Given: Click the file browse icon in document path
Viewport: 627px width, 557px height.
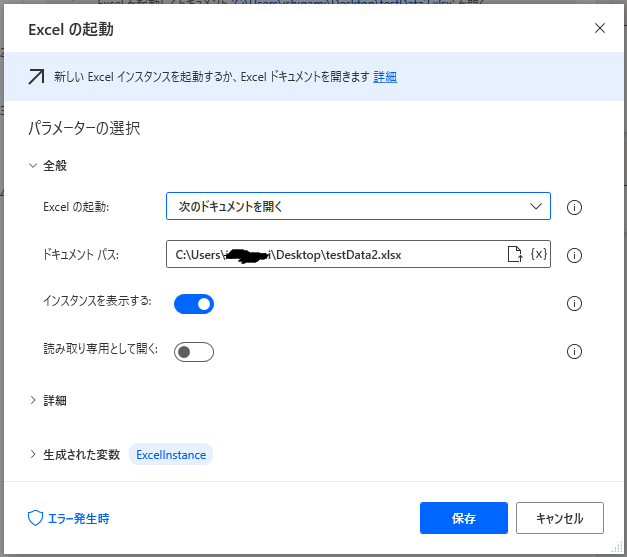Looking at the screenshot, I should click(x=515, y=255).
